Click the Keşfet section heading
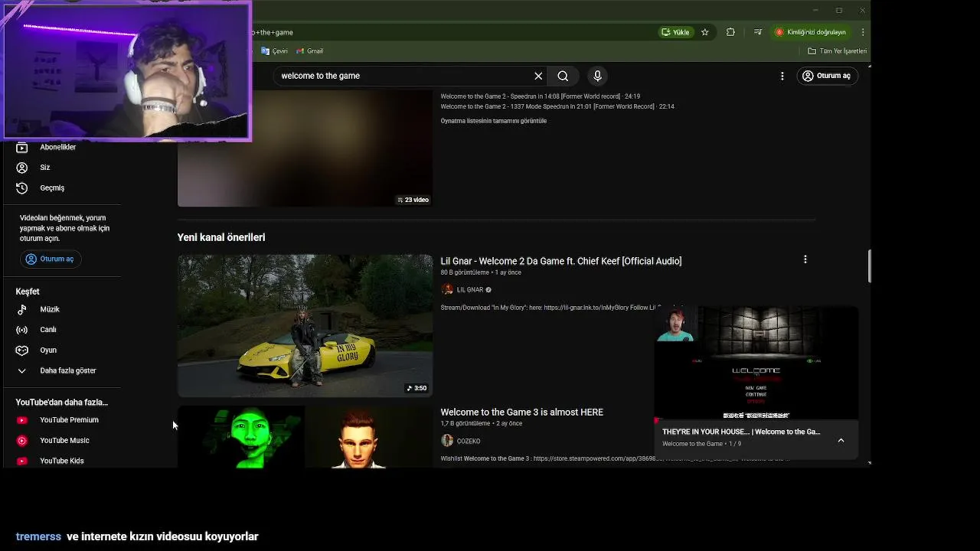980x551 pixels. (x=28, y=292)
